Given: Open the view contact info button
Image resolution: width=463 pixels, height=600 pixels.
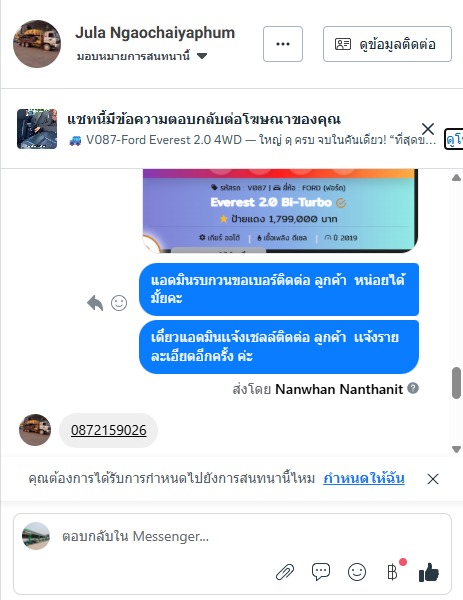Looking at the screenshot, I should pyautogui.click(x=387, y=44).
